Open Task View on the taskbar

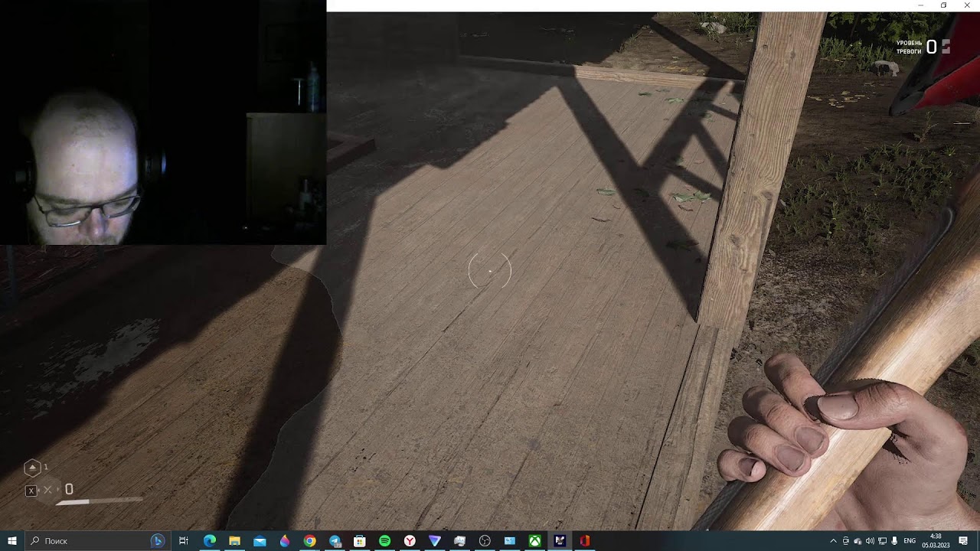click(x=183, y=541)
